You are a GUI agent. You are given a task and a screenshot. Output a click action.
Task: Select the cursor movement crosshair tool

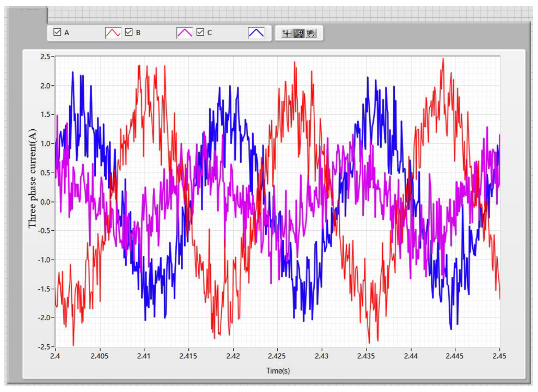coord(287,33)
